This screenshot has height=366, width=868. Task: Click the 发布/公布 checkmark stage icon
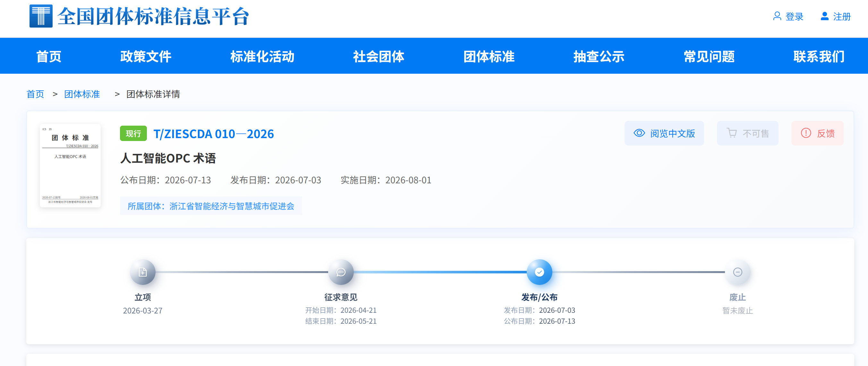tap(539, 272)
